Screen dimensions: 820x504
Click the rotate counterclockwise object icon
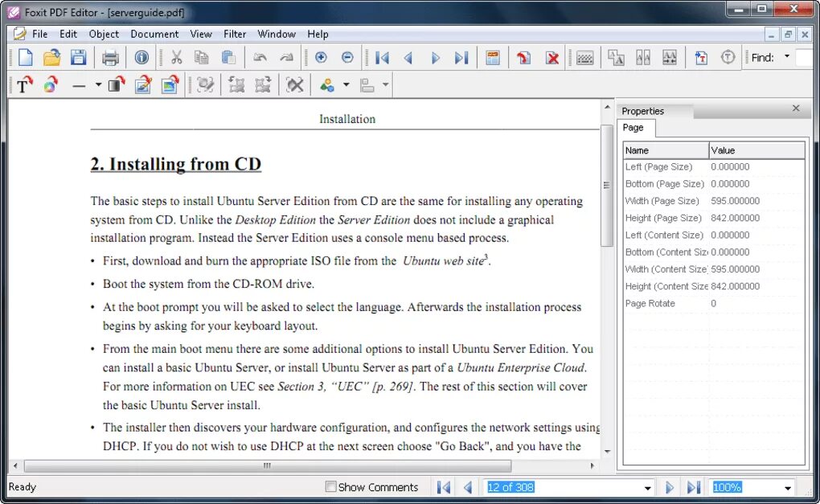(236, 84)
